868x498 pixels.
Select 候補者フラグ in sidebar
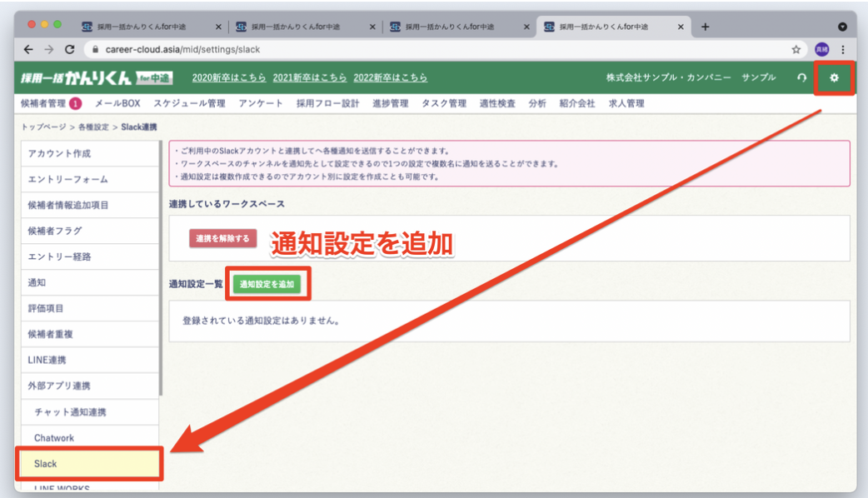pos(90,231)
